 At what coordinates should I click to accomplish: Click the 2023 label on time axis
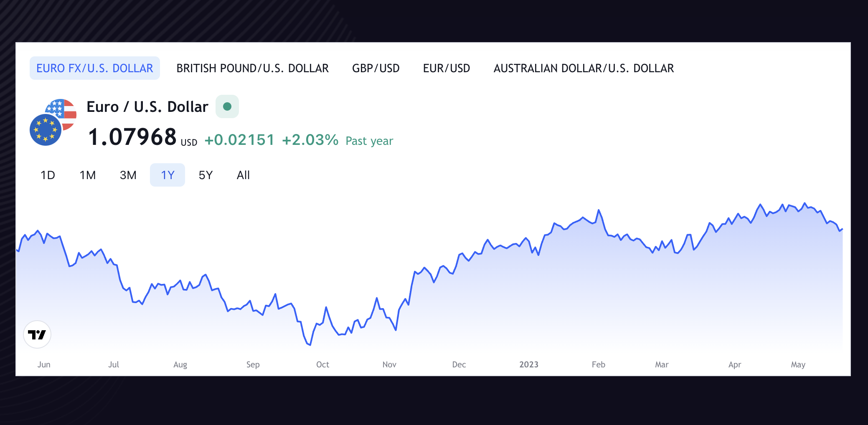pos(528,364)
